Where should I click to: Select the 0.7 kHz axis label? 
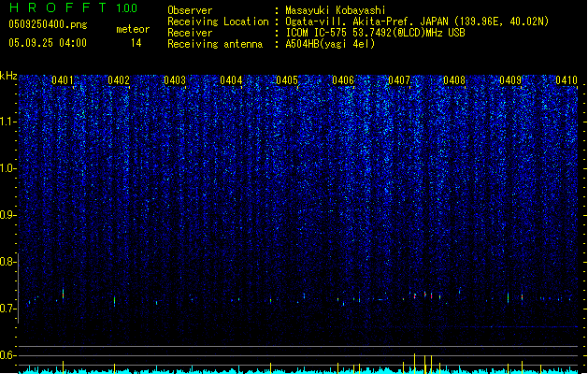coord(7,309)
